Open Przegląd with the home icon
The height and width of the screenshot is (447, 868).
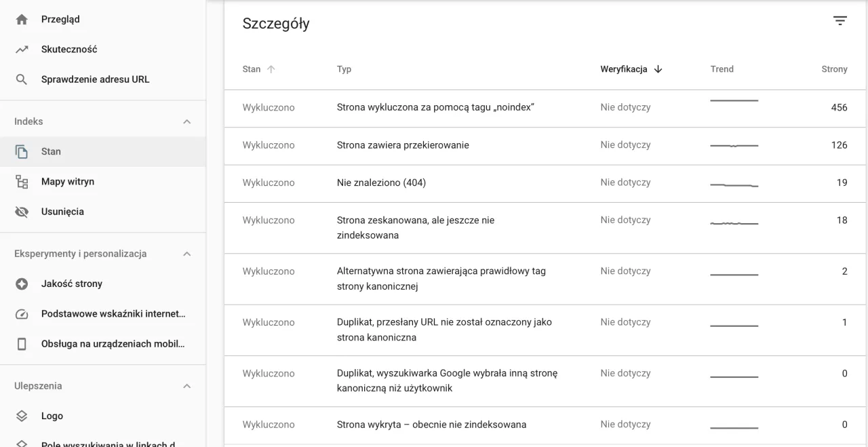(x=21, y=19)
